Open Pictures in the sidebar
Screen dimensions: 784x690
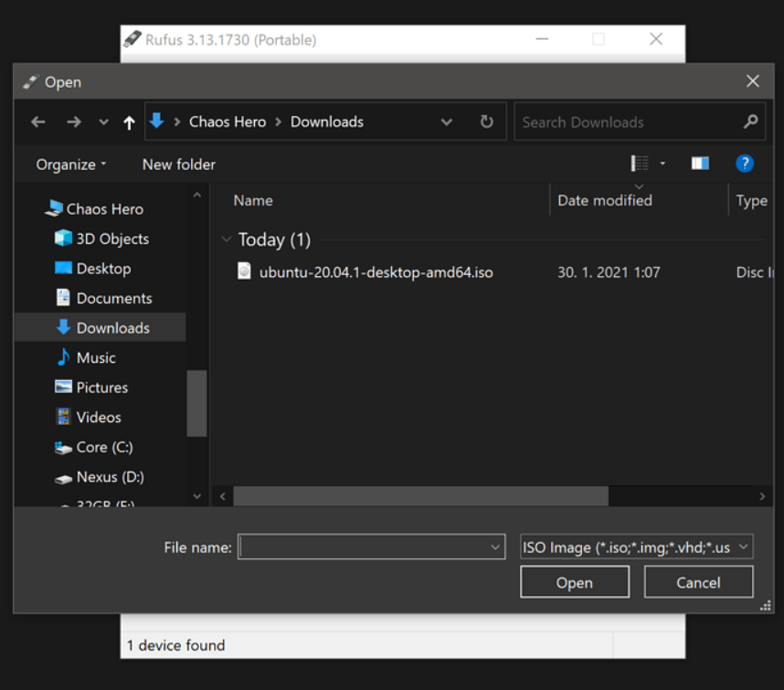[102, 387]
